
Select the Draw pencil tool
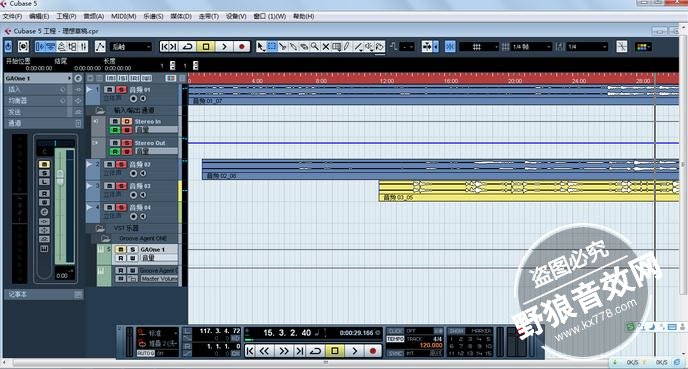(x=347, y=47)
